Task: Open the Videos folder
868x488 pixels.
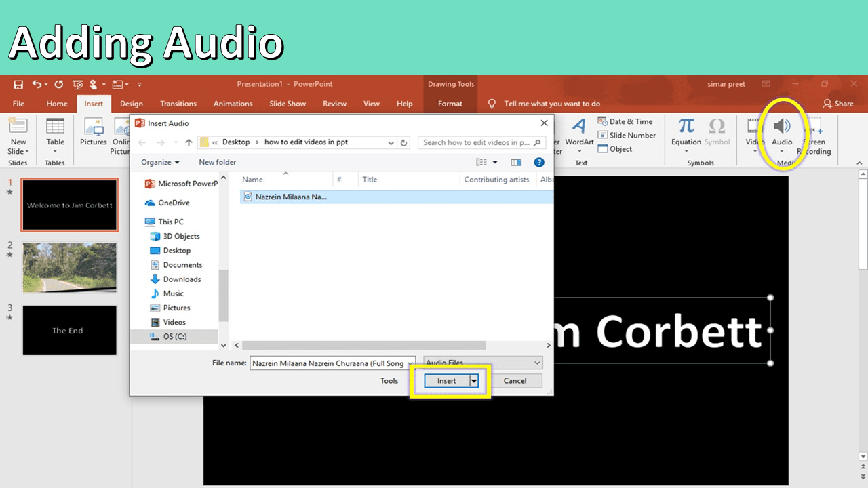Action: click(167, 322)
